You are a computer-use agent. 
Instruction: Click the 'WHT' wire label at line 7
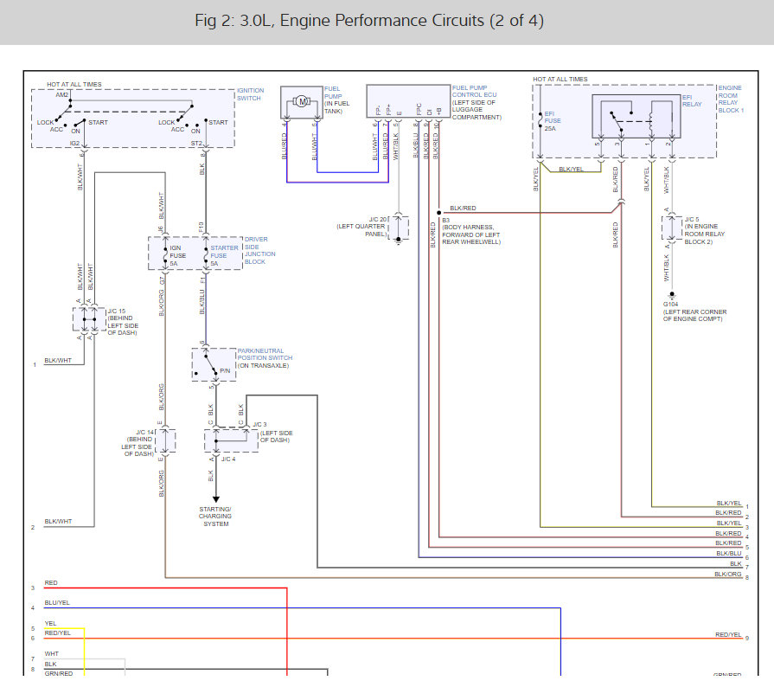click(x=51, y=653)
